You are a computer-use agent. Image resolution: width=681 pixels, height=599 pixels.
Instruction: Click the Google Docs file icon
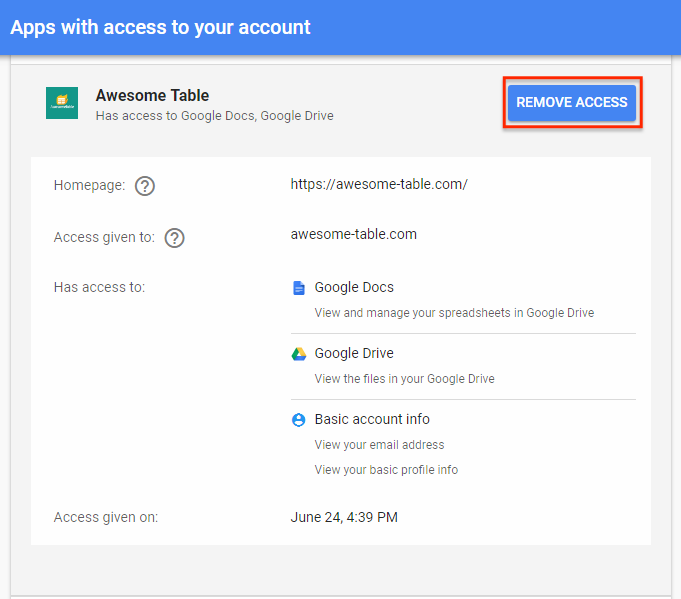click(x=299, y=288)
